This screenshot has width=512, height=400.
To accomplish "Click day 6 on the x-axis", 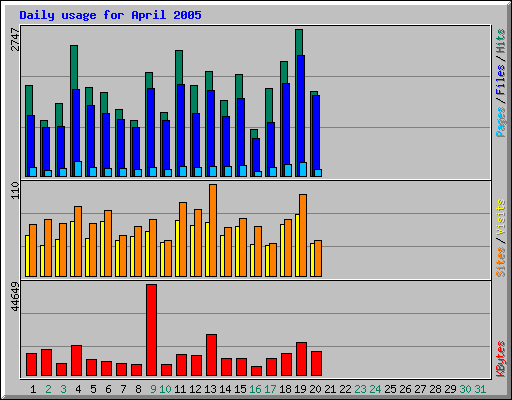I will 108,389.
